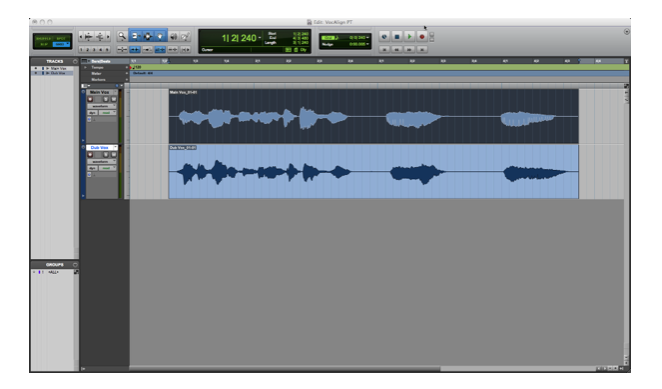Viewport: 662px width, 389px height.
Task: Open Dub Vox automation mode read dropdown
Action: 108,168
